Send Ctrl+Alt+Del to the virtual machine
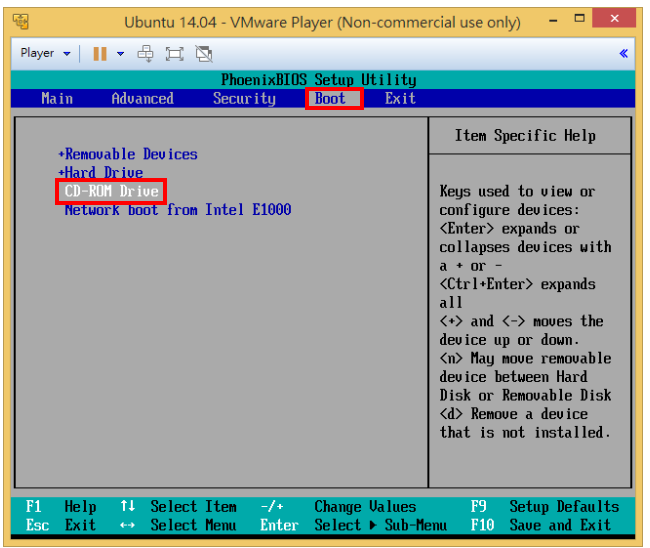The height and width of the screenshot is (548, 650). 146,53
